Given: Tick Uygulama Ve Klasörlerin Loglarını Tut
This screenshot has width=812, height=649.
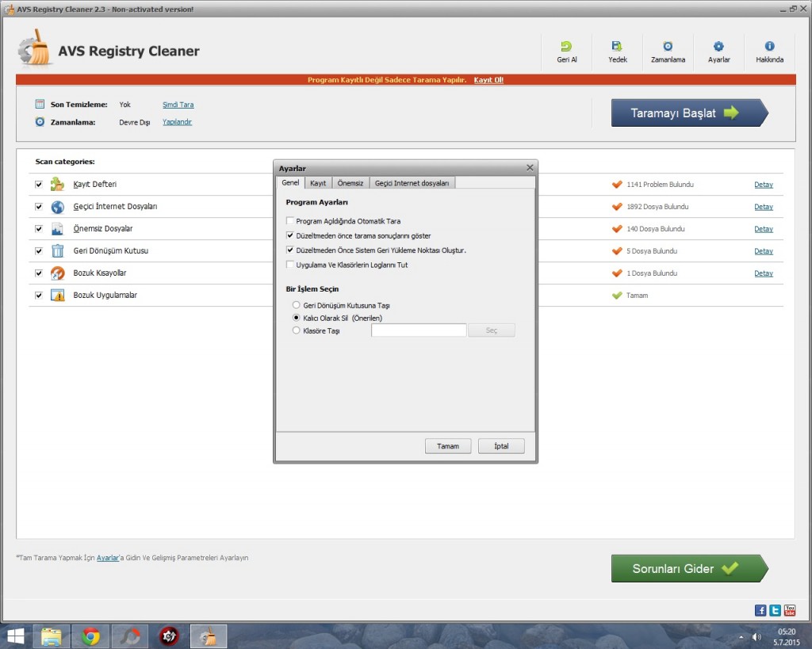Looking at the screenshot, I should pyautogui.click(x=290, y=265).
